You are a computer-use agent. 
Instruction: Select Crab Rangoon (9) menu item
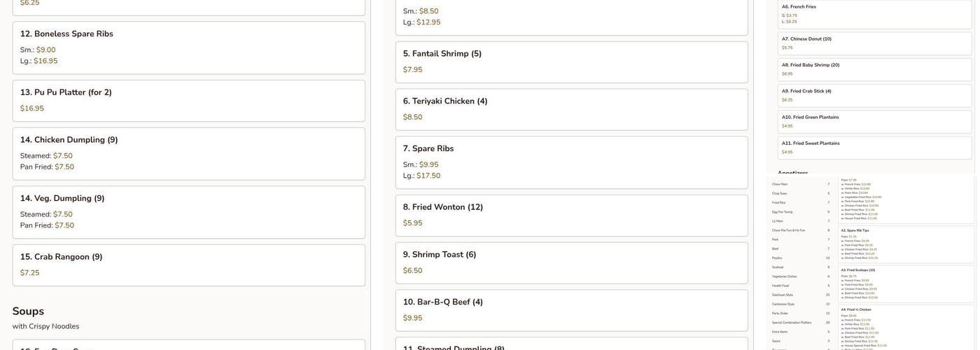pos(188,265)
